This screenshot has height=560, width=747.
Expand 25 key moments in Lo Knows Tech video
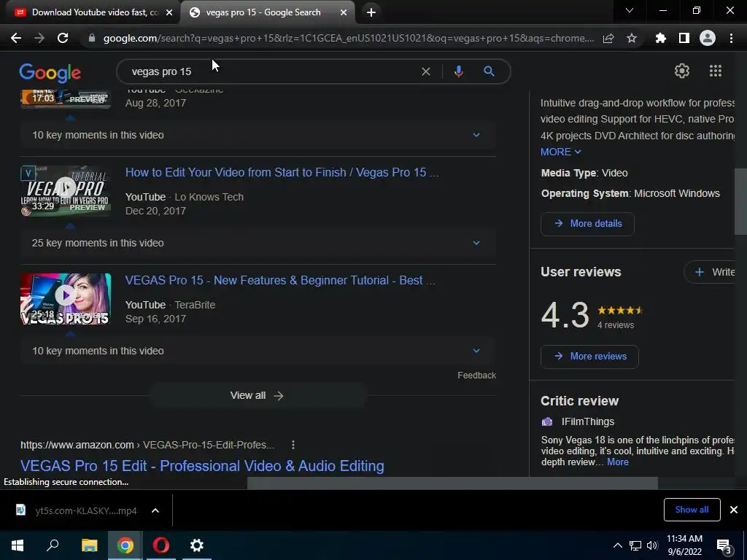point(258,243)
